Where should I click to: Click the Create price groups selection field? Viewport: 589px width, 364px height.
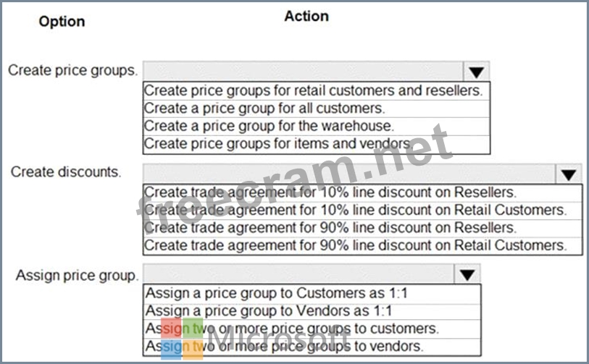coord(303,71)
